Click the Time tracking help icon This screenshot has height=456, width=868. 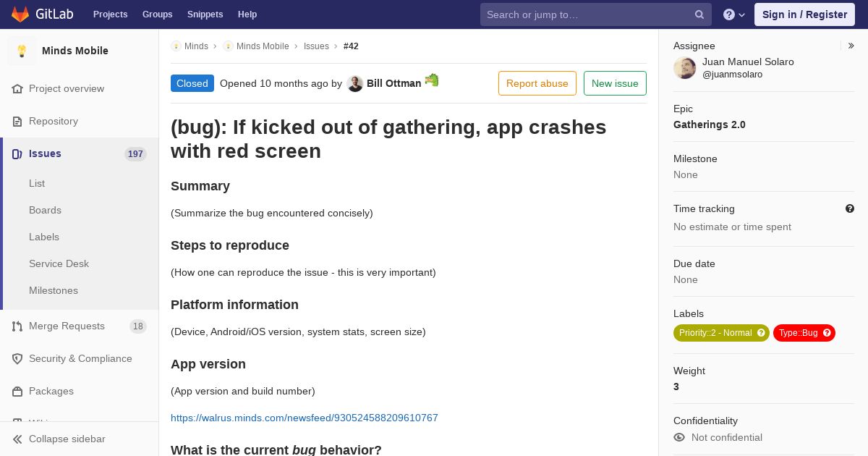coord(850,208)
